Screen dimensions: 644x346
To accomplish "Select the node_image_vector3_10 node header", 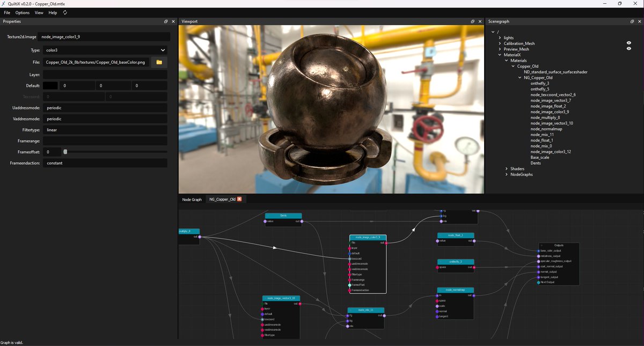I will (x=281, y=298).
